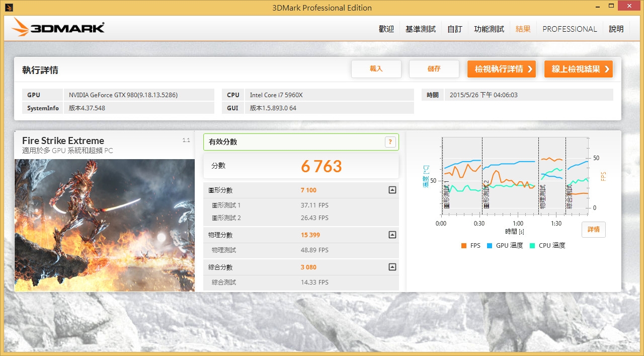Collapse the 綜合分數 section
The width and height of the screenshot is (644, 356).
(392, 267)
